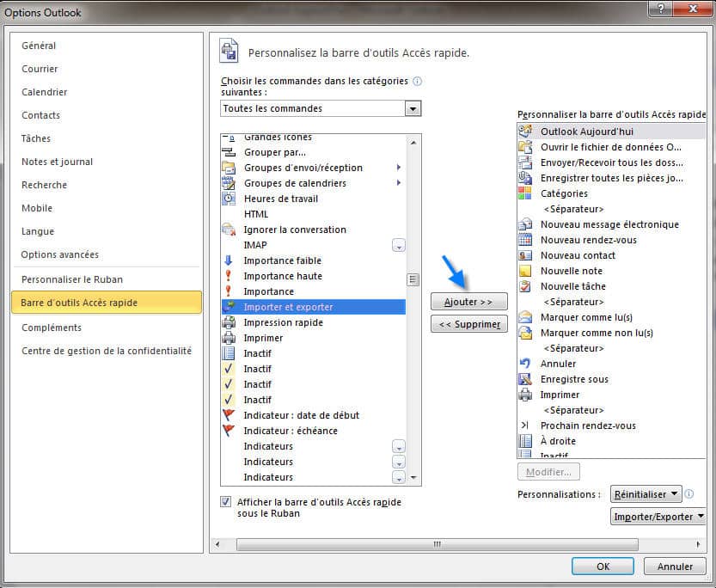The width and height of the screenshot is (716, 588).
Task: Click the Annuler undo icon
Action: pyautogui.click(x=525, y=364)
